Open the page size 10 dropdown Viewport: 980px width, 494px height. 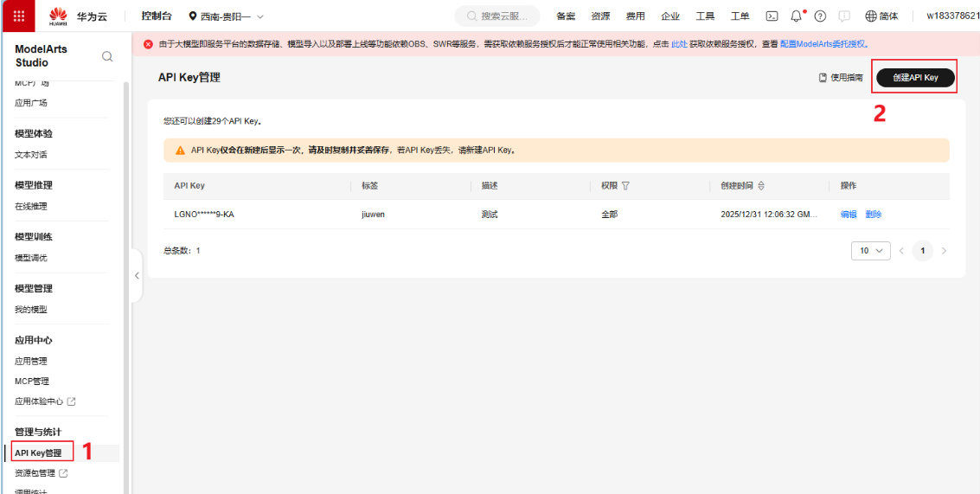coord(871,251)
